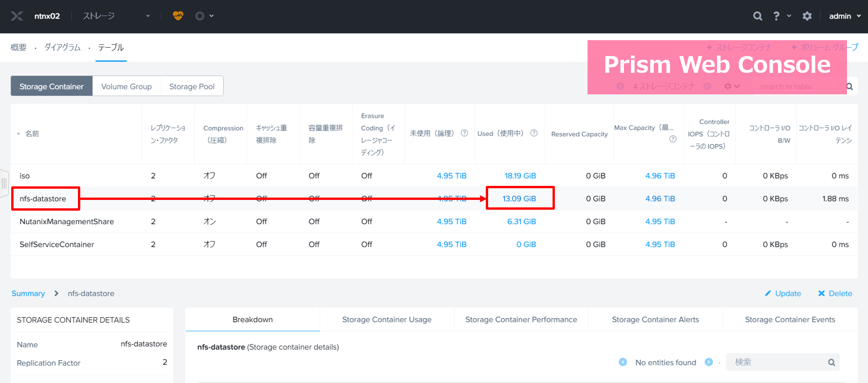Open the Storage Container Alerts tab

(655, 319)
